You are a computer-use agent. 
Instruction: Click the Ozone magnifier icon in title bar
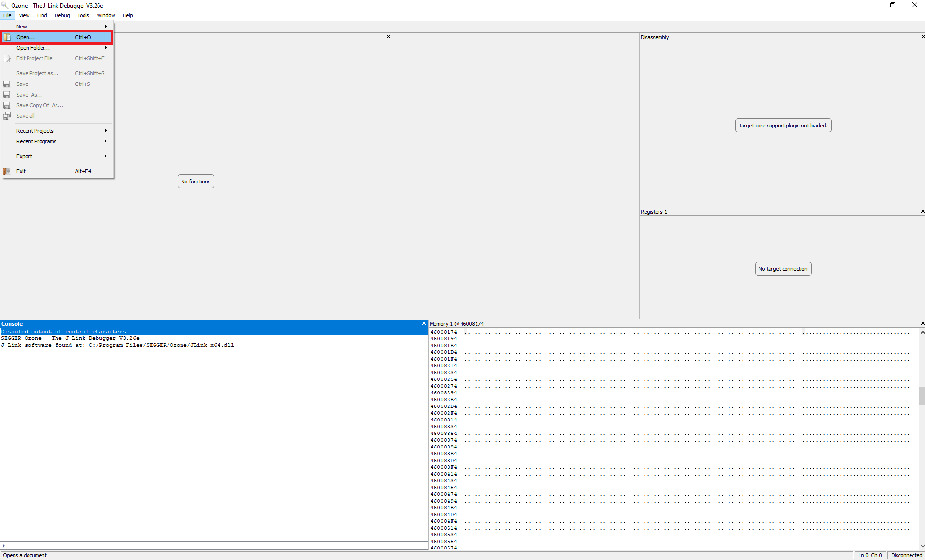click(x=5, y=5)
